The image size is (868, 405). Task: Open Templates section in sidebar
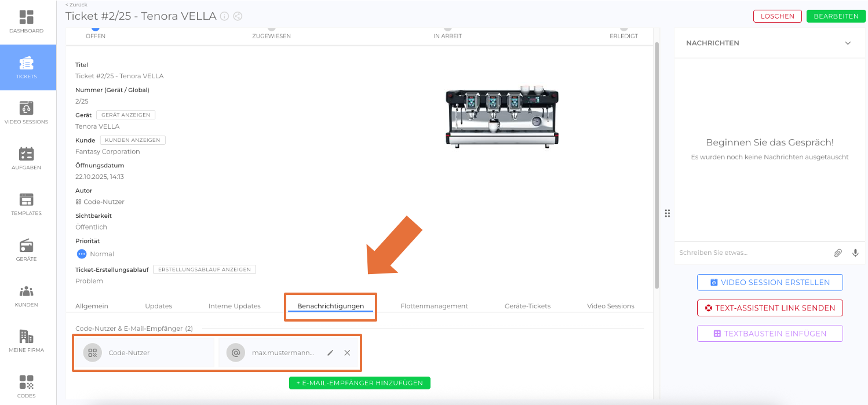[x=27, y=204]
